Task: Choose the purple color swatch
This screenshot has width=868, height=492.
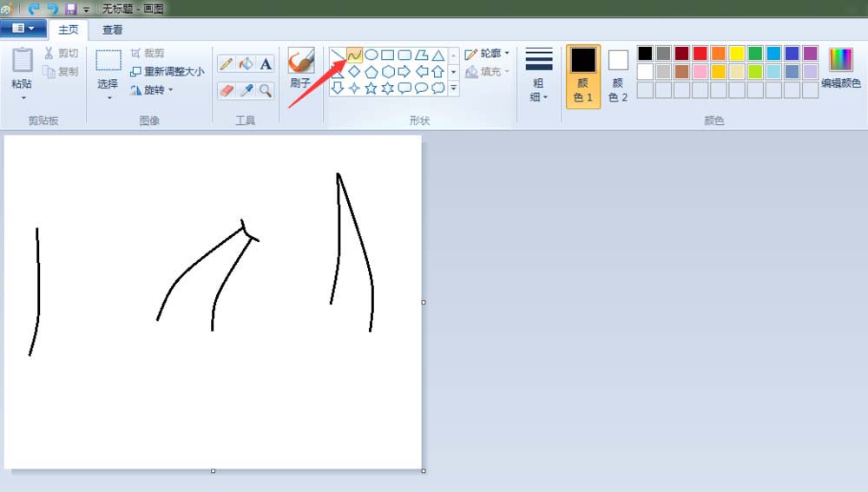Action: (x=811, y=53)
